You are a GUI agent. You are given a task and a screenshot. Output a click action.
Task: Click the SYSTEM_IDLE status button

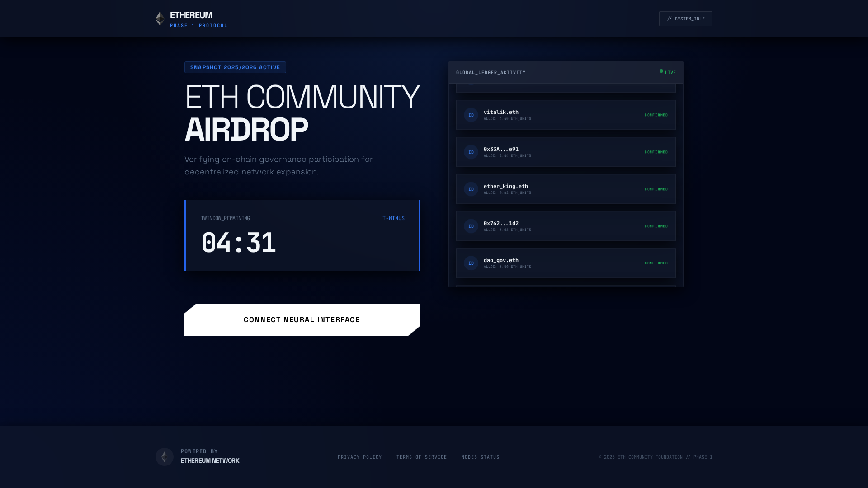tap(685, 19)
